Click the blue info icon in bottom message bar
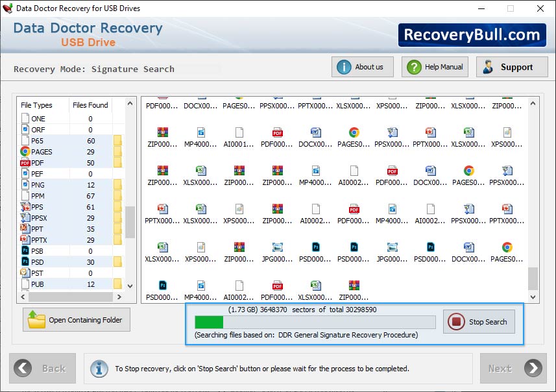The image size is (556, 392). coord(99,369)
